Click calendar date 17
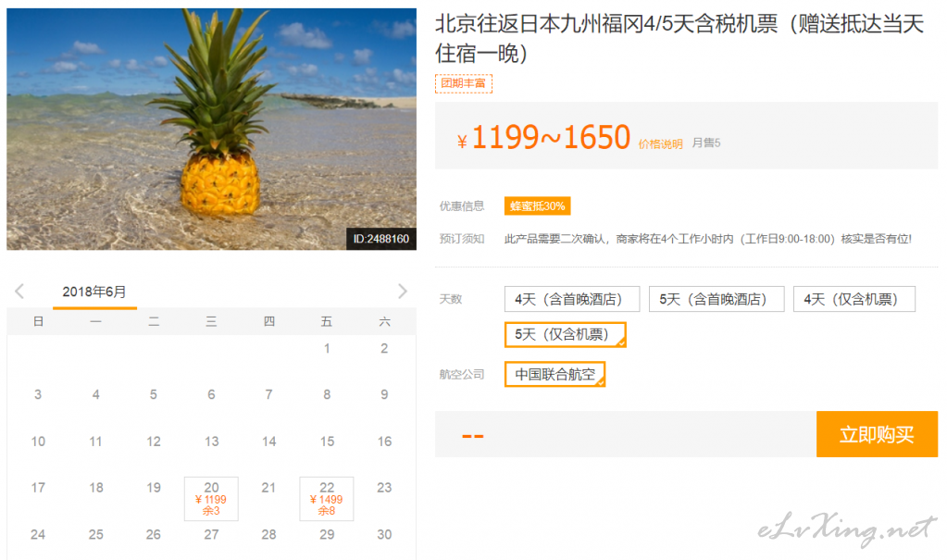This screenshot has height=560, width=947. [x=38, y=488]
